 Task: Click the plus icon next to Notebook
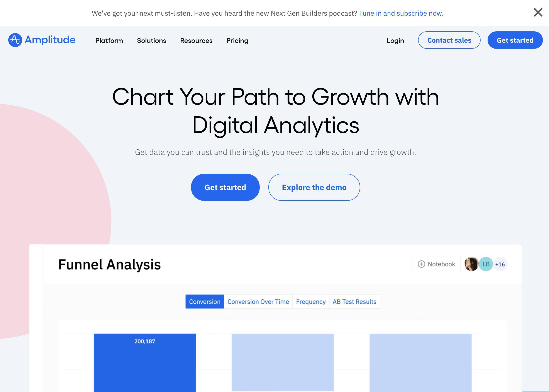tap(421, 264)
